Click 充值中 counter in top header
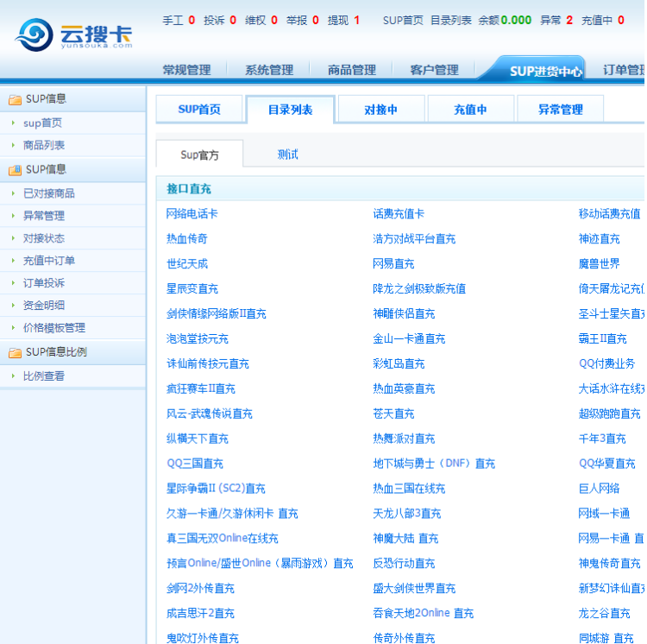The height and width of the screenshot is (644, 647). 603,20
